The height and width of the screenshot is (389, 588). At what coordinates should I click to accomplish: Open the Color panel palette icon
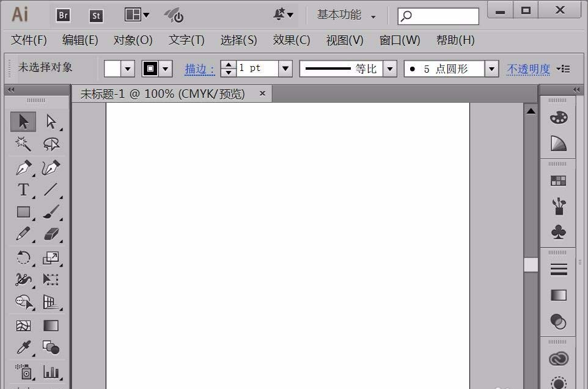[559, 118]
